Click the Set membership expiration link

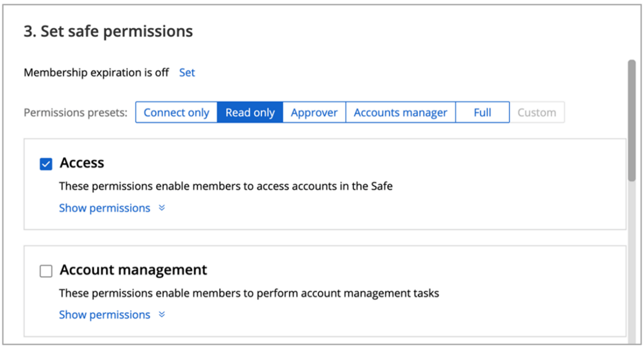point(187,72)
